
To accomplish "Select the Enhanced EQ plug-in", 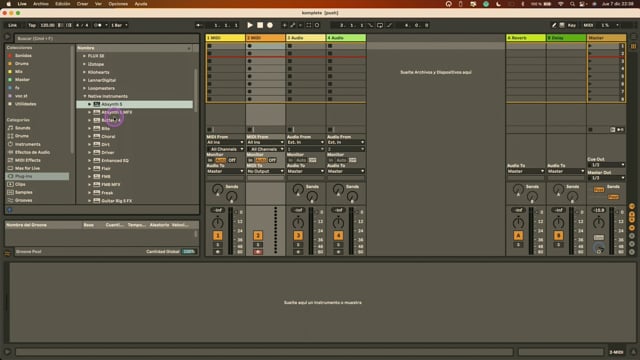I will point(115,160).
